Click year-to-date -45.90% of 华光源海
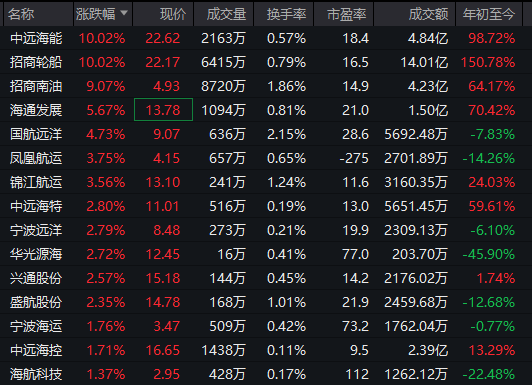 click(x=489, y=254)
